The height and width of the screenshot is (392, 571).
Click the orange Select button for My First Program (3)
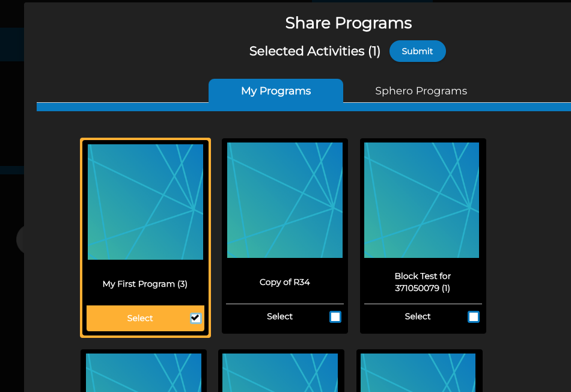pos(145,318)
